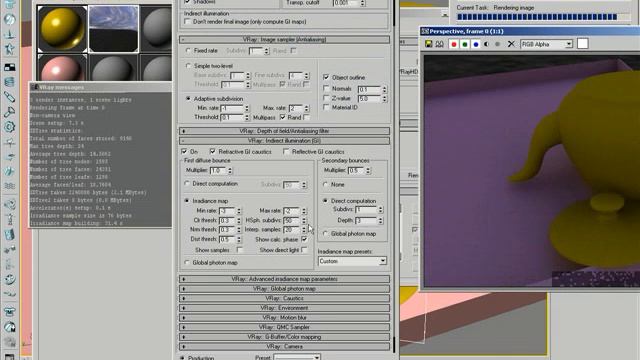Toggle Show calc. phase checkbox
The height and width of the screenshot is (360, 640).
click(x=304, y=240)
